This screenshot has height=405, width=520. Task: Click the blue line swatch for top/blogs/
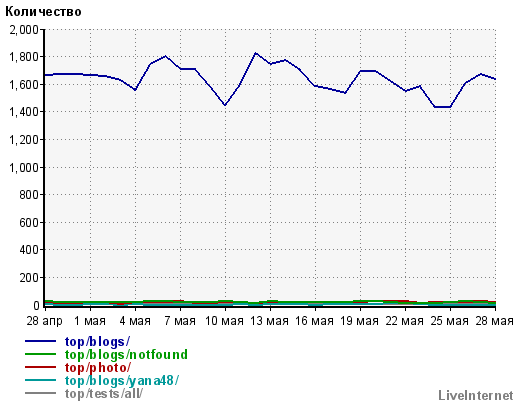click(40, 341)
